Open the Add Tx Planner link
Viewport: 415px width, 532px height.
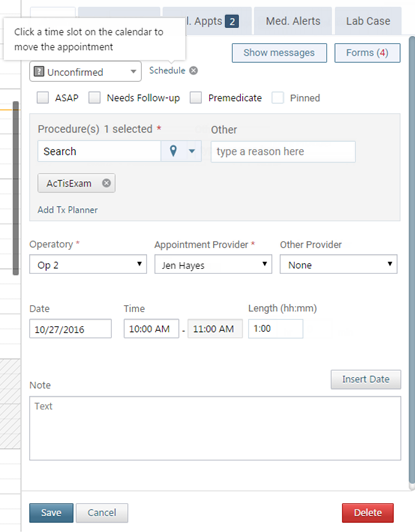pos(68,210)
